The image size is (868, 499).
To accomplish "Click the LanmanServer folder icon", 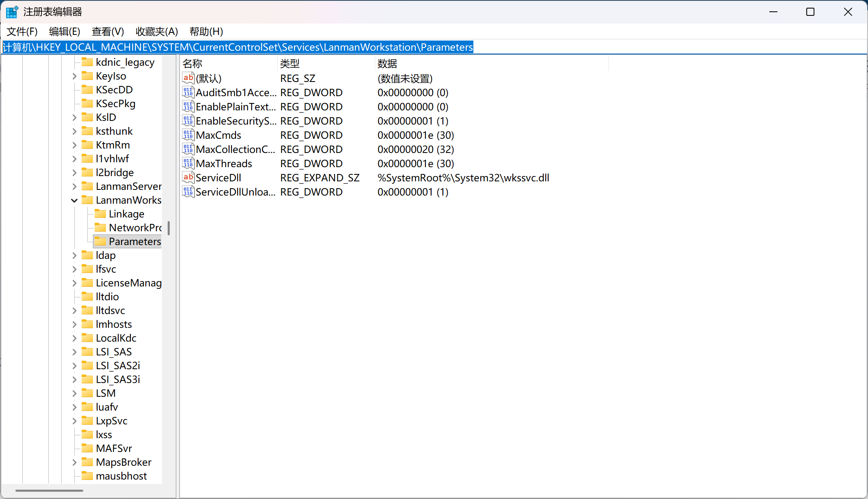I will (87, 186).
